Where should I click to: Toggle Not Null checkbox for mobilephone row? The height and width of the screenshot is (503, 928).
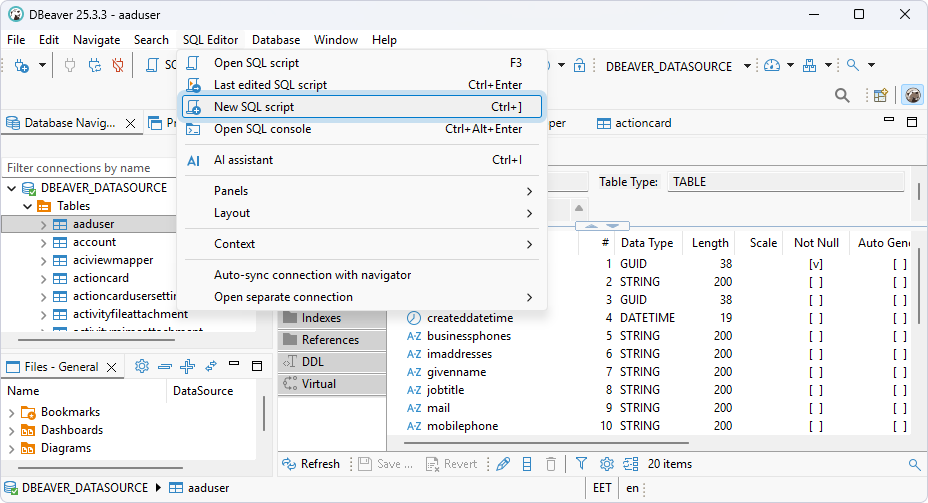pyautogui.click(x=816, y=426)
